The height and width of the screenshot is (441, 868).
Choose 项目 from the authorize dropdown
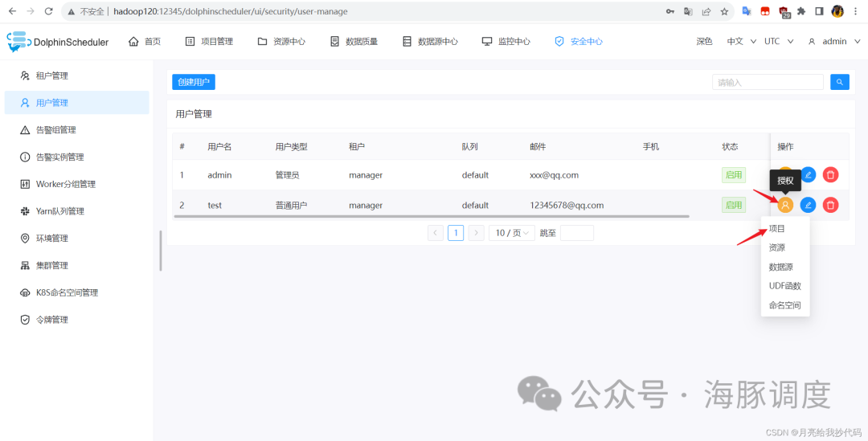click(785, 228)
